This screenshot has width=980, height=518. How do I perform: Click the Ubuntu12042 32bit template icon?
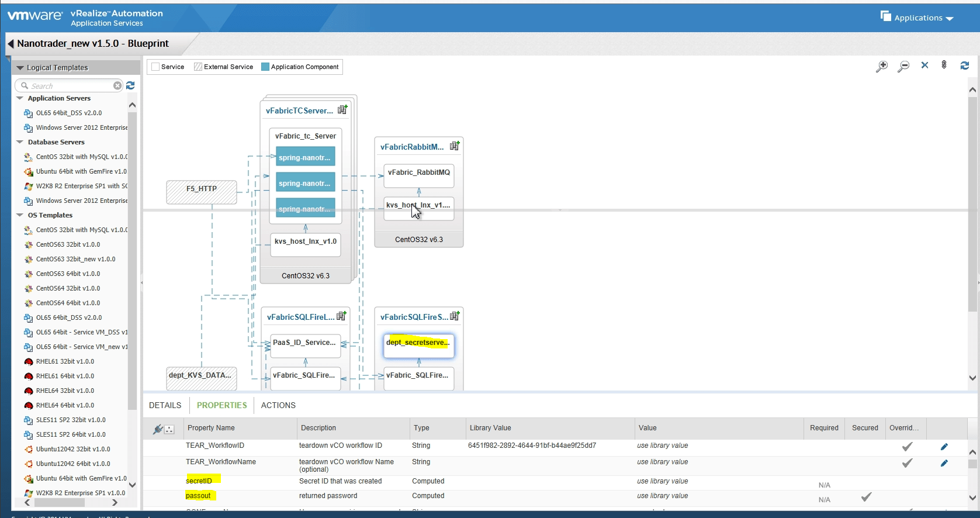(28, 450)
